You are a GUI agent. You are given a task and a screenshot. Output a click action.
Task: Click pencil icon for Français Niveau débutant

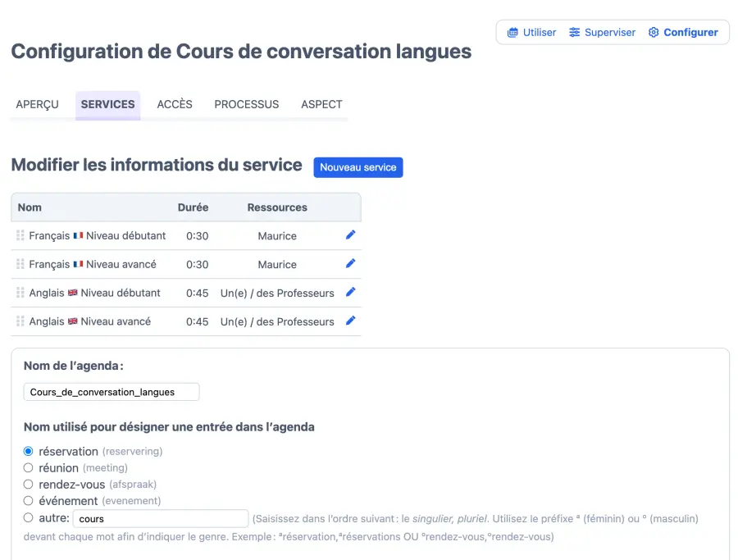coord(350,235)
